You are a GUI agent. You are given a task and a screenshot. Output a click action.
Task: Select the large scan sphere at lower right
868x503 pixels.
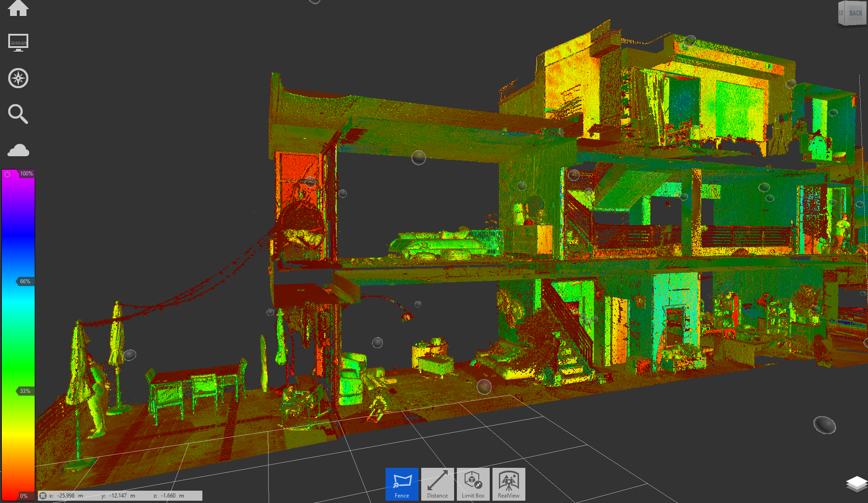coord(824,425)
